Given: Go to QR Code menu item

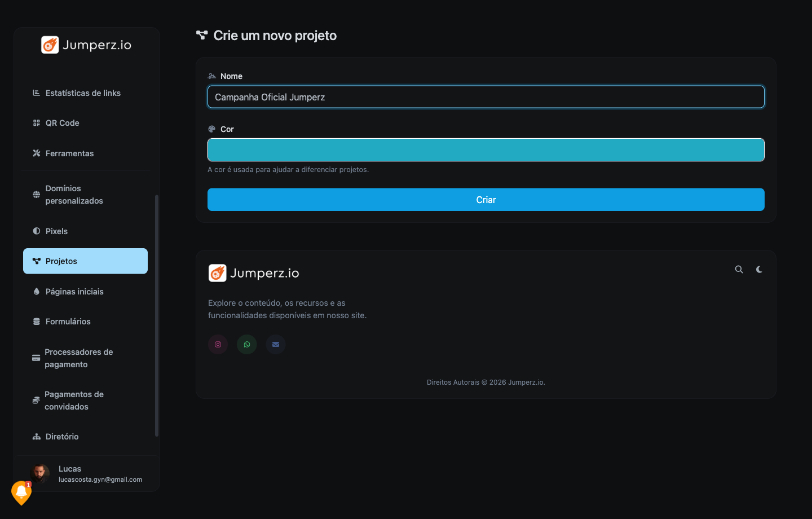Looking at the screenshot, I should [85, 122].
